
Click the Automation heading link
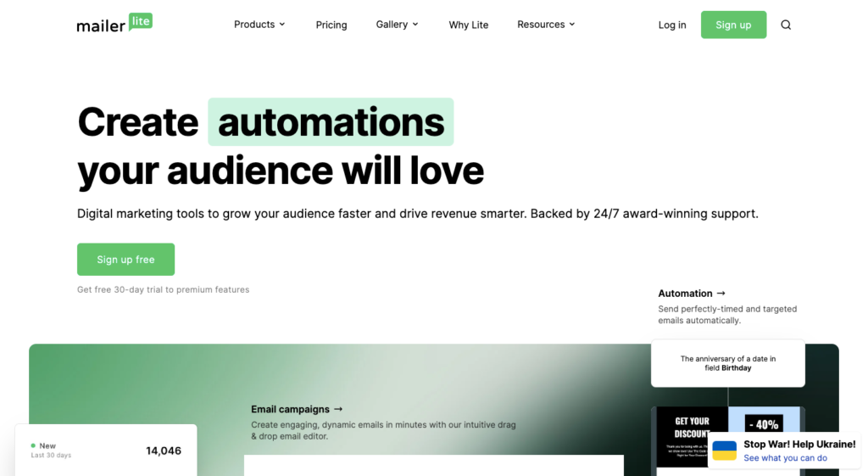coord(685,293)
